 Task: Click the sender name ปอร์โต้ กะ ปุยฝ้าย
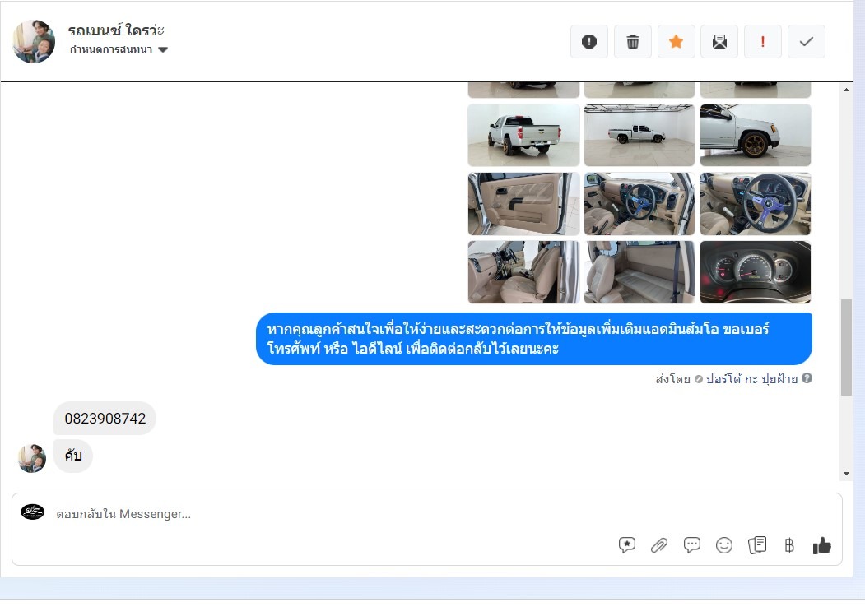coord(751,379)
